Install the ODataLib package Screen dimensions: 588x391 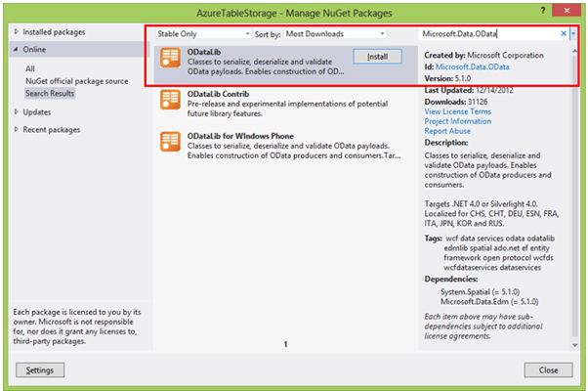(376, 57)
